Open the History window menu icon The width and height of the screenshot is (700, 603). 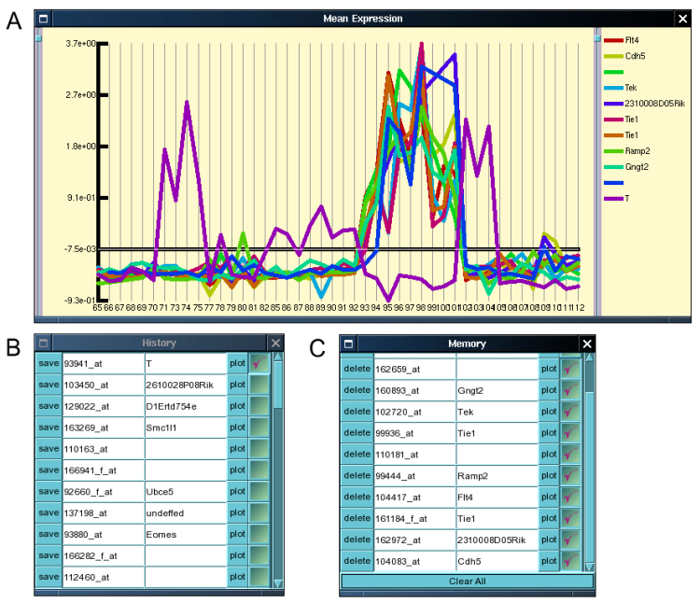tap(43, 344)
